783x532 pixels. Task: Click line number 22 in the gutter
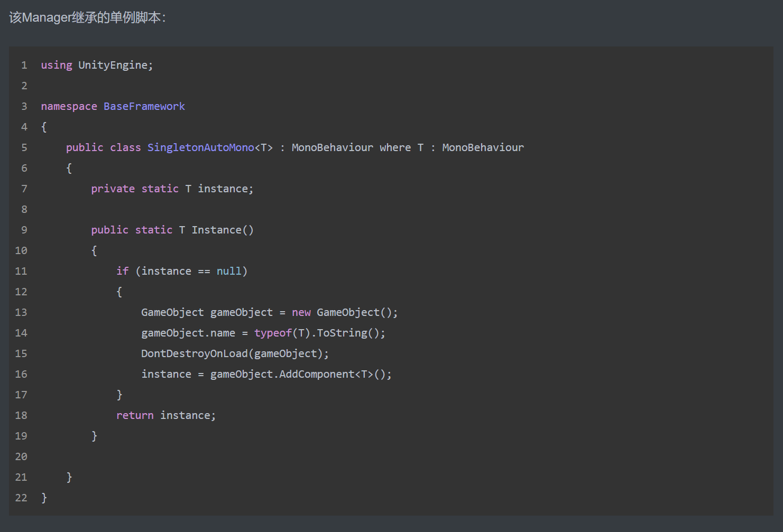[x=21, y=498]
